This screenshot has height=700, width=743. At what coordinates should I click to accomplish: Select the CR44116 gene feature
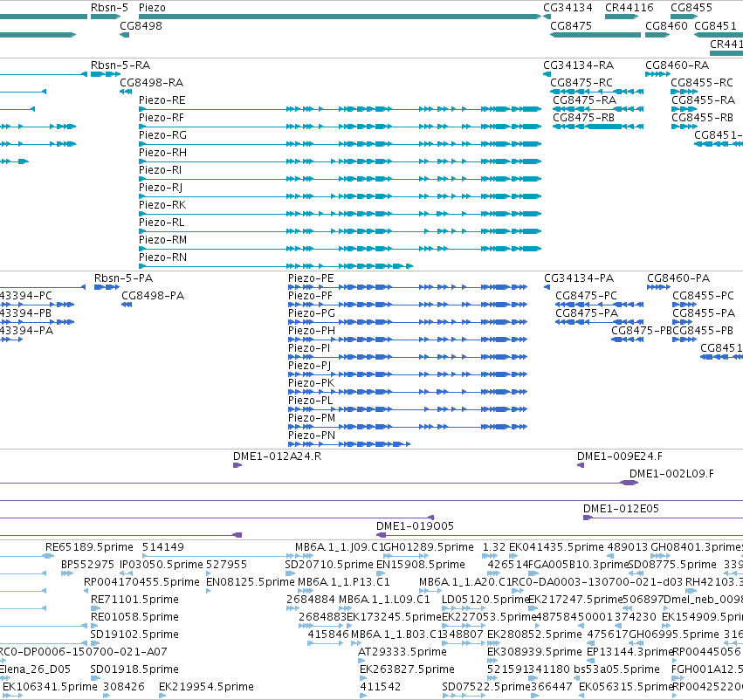(x=622, y=17)
